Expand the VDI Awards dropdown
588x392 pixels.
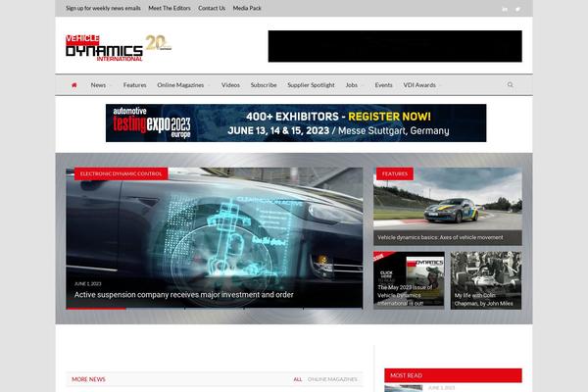tap(419, 85)
